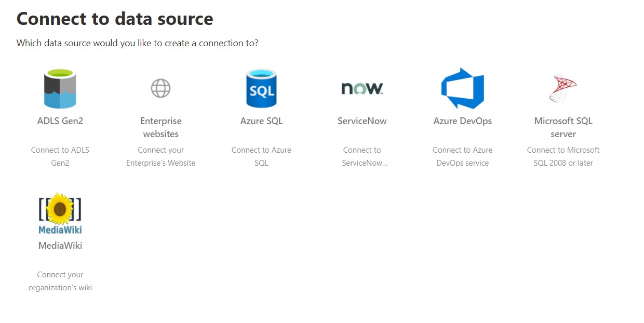Select the ServiceNow logo icon
Screen dimensions: 644x323
361,88
